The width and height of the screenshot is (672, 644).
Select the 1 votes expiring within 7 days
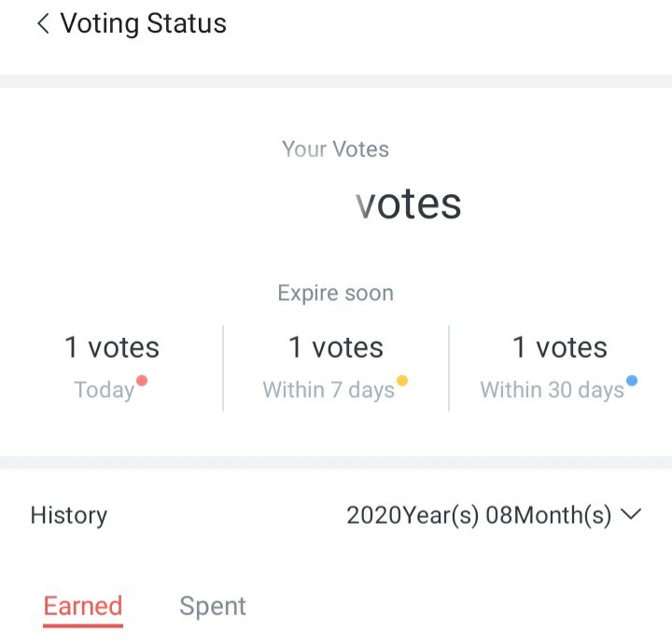(336, 347)
